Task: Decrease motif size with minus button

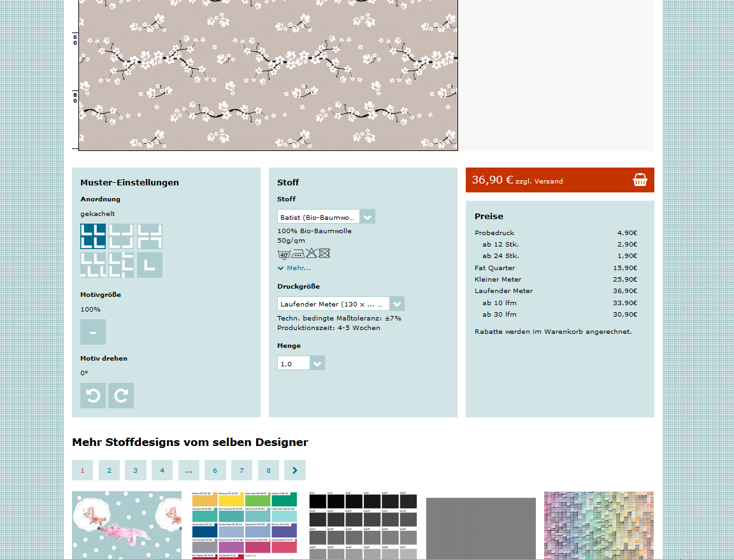Action: 93,332
